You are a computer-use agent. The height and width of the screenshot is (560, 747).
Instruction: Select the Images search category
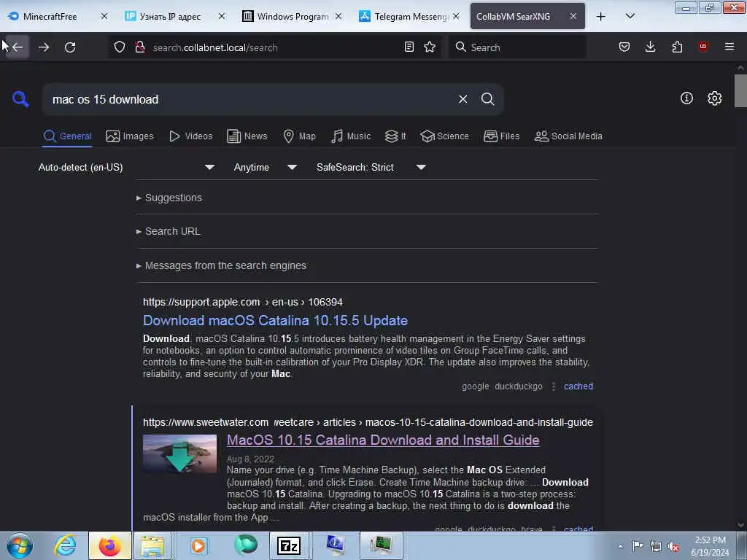[x=130, y=136]
